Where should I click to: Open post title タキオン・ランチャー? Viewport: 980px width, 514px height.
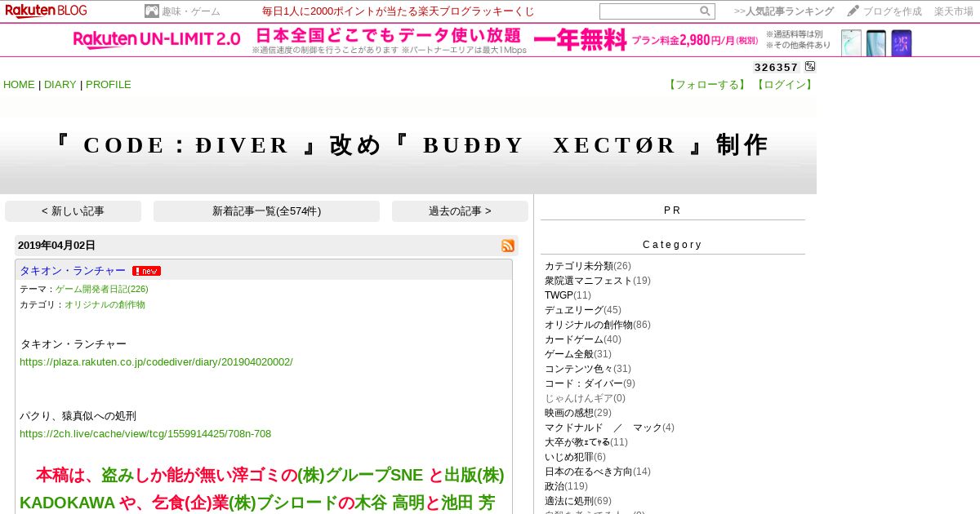coord(73,271)
